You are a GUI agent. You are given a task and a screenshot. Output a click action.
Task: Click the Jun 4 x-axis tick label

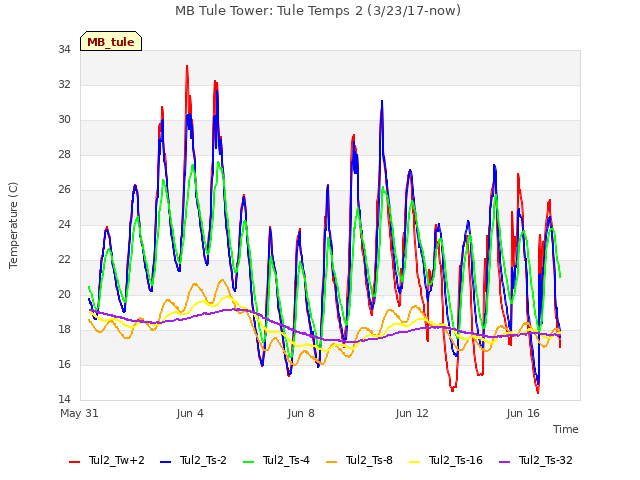click(x=190, y=413)
